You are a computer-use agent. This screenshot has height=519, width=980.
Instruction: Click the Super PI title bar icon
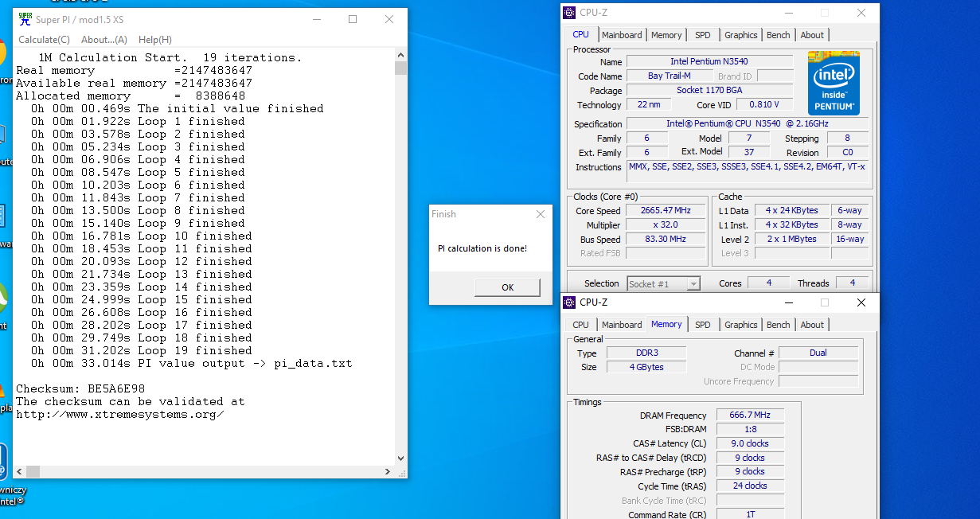[25, 19]
